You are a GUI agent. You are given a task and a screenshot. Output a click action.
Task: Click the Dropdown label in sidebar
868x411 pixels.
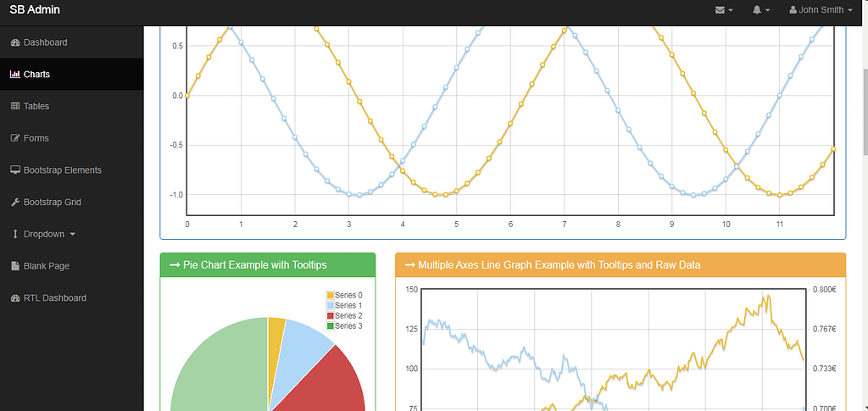point(44,235)
